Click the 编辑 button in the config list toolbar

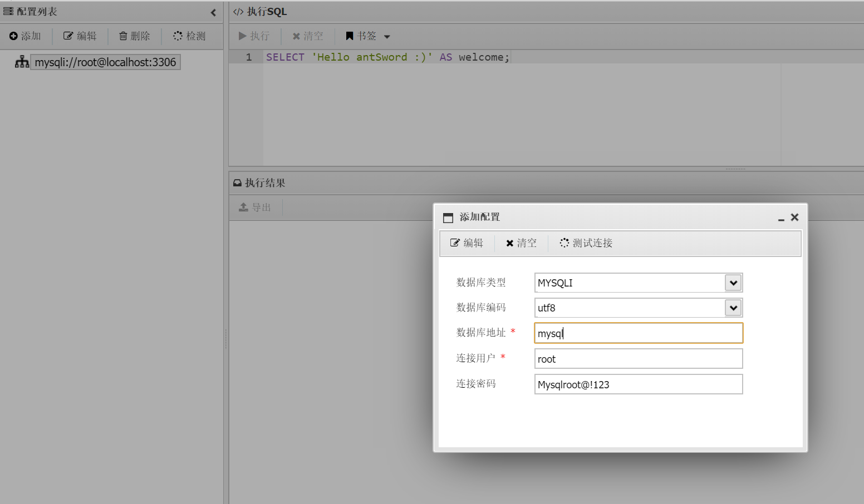[x=80, y=36]
